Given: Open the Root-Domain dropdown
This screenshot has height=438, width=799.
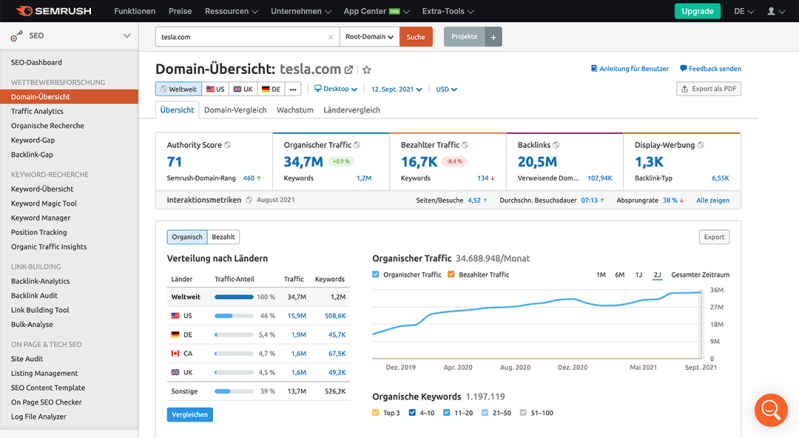Looking at the screenshot, I should pos(369,37).
